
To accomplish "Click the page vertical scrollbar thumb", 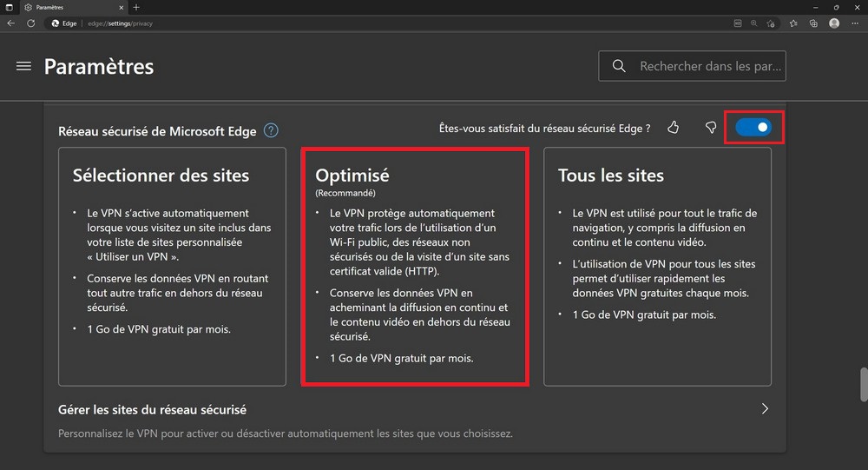I will (x=864, y=384).
